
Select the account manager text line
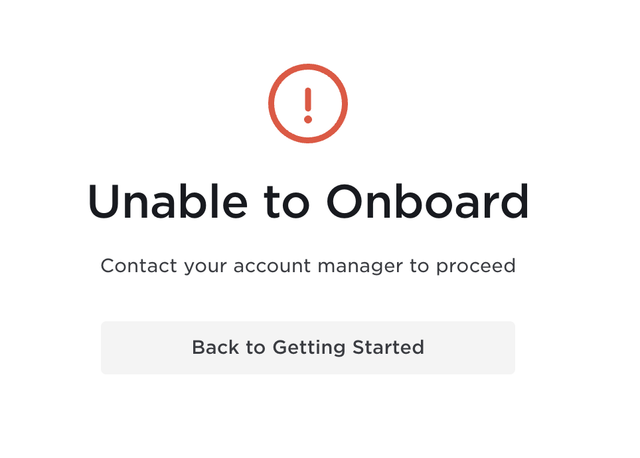click(x=308, y=266)
